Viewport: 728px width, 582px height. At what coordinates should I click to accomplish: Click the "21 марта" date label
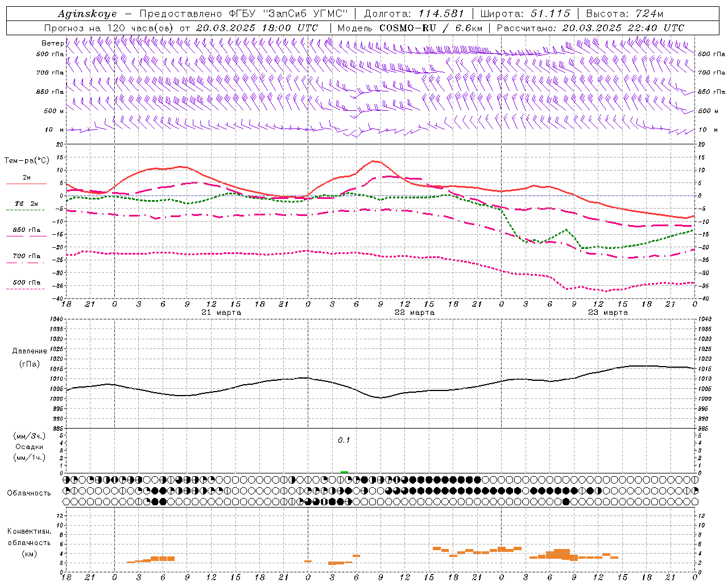coord(221,313)
